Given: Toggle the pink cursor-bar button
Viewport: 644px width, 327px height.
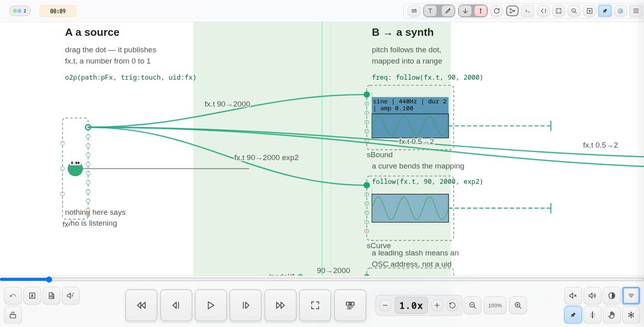Looking at the screenshot, I should tap(481, 11).
